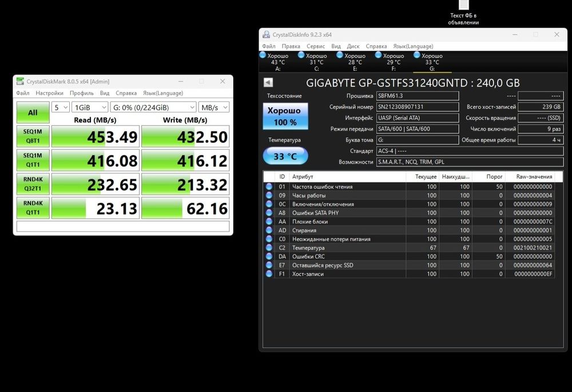The height and width of the screenshot is (392, 572).
Task: Click the CrystalDiskMark app icon in its title bar
Action: (x=21, y=81)
